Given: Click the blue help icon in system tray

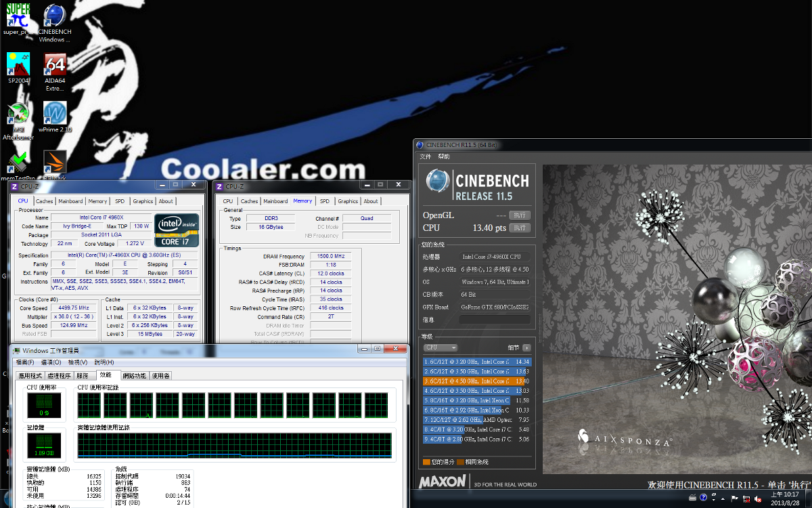Looking at the screenshot, I should pyautogui.click(x=704, y=498).
